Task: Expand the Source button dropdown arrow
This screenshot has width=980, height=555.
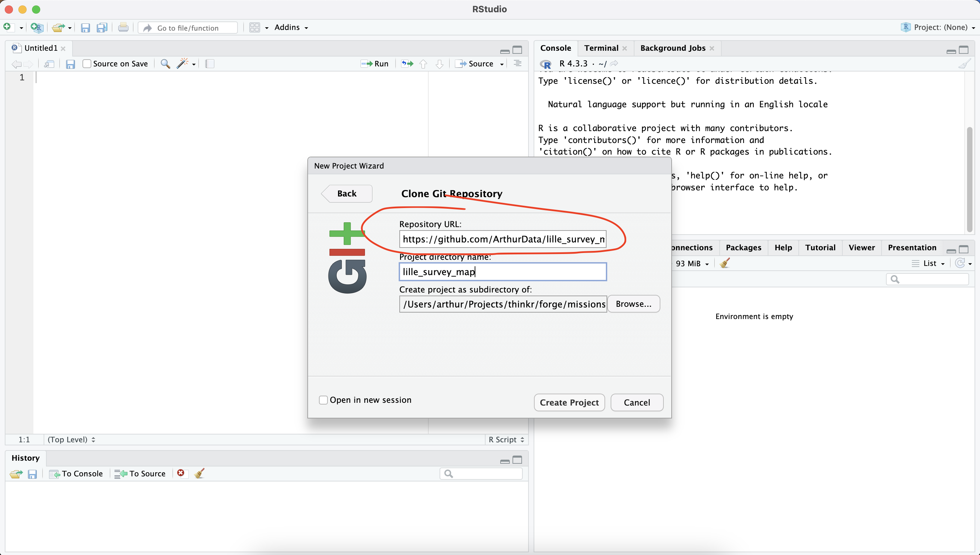Action: tap(502, 64)
